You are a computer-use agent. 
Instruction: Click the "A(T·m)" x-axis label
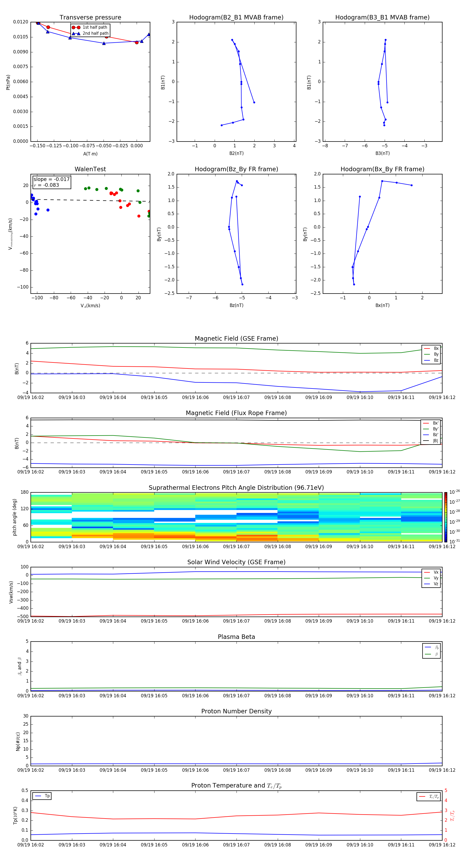point(90,154)
